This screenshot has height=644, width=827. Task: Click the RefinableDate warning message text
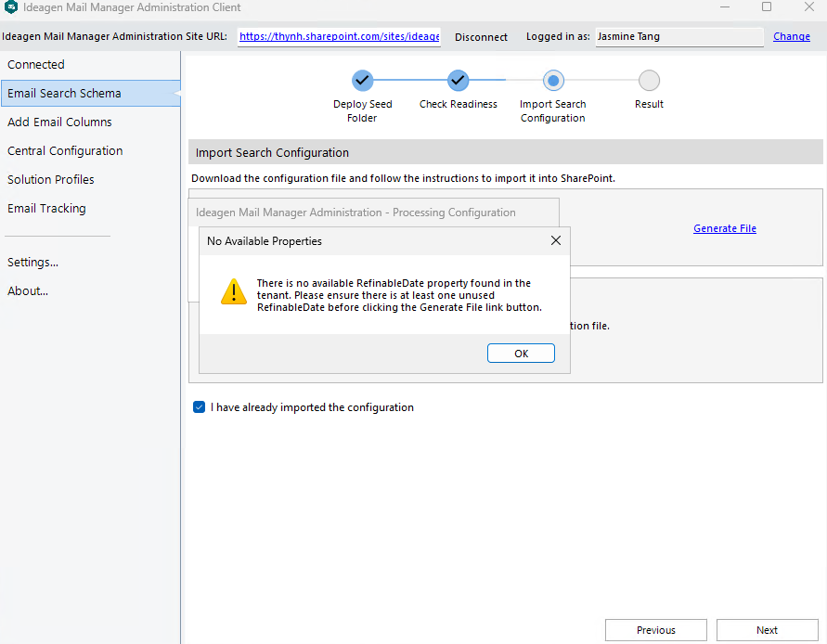tap(399, 295)
